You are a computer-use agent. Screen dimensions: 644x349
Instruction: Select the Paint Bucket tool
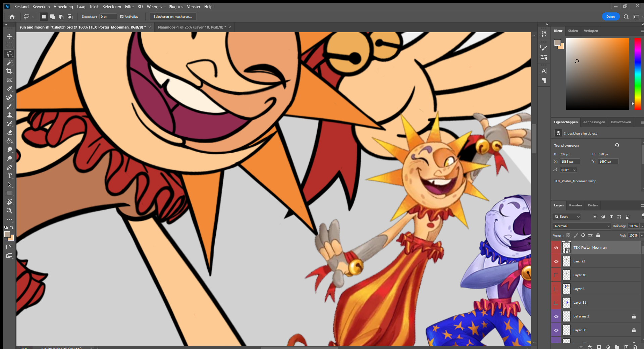(x=9, y=141)
